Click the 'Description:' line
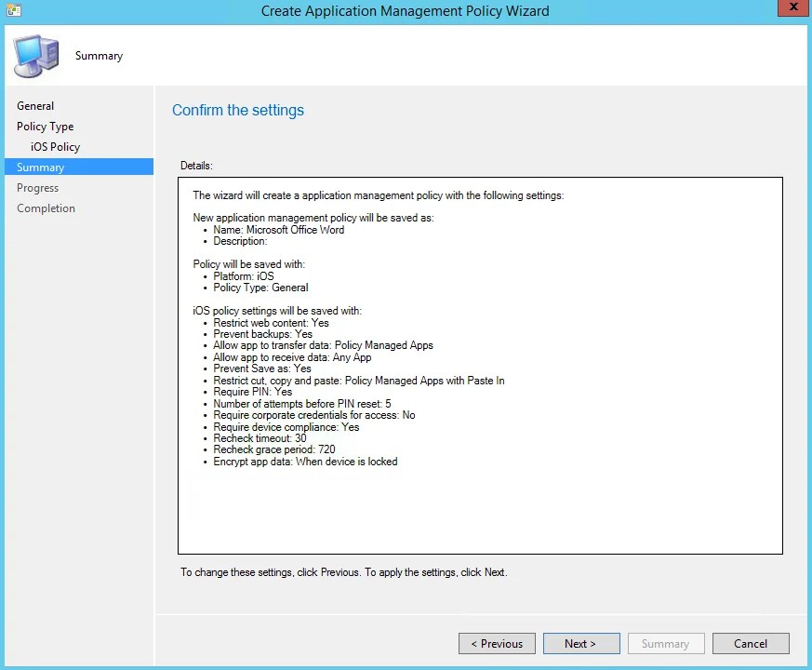 pyautogui.click(x=240, y=241)
